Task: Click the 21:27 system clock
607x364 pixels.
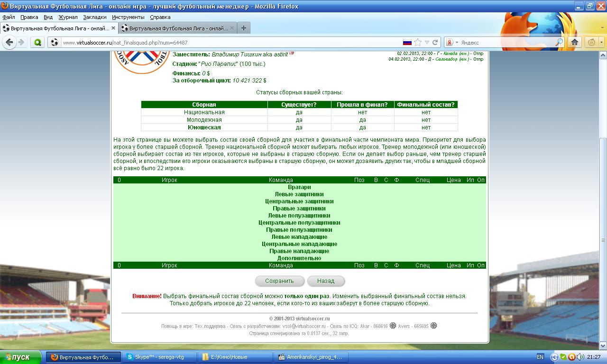Action: 594,357
